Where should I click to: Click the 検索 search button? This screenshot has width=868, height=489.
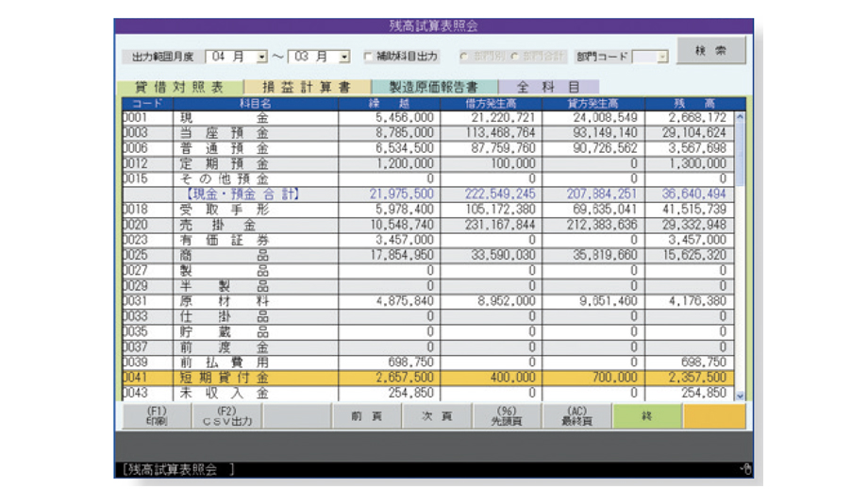(x=710, y=50)
